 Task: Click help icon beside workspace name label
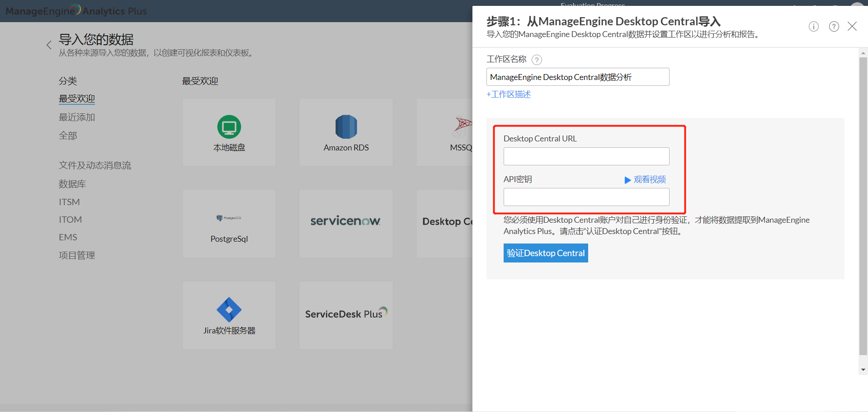537,60
